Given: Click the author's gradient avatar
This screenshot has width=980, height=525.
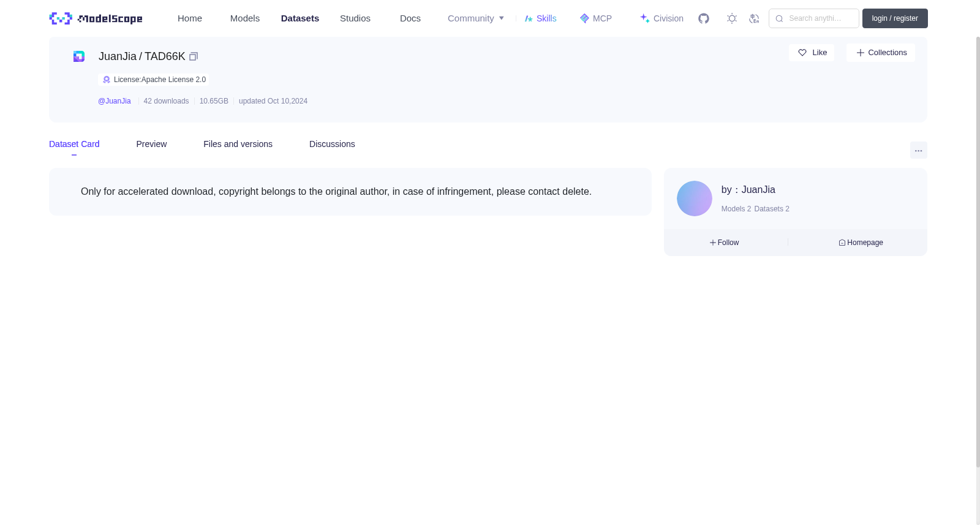Looking at the screenshot, I should pyautogui.click(x=695, y=198).
